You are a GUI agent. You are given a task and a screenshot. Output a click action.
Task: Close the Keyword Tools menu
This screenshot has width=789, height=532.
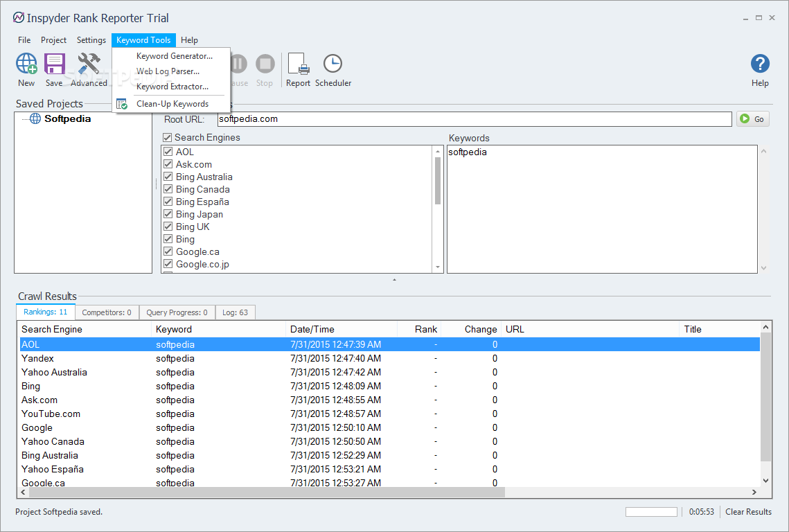click(143, 39)
